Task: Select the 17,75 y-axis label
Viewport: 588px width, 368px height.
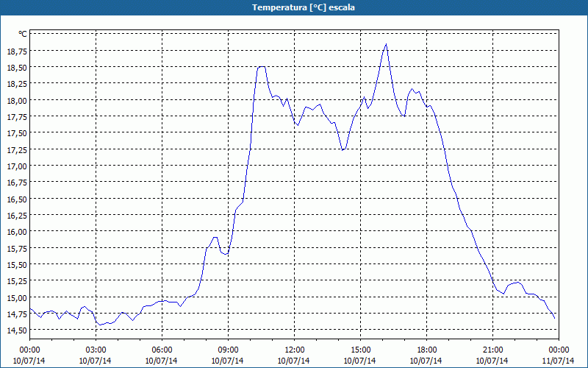Action: coord(17,116)
